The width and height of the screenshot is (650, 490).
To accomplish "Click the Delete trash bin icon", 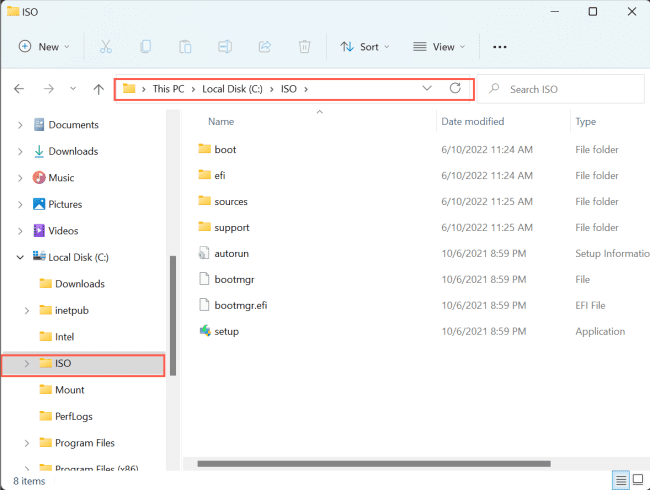I will (304, 47).
